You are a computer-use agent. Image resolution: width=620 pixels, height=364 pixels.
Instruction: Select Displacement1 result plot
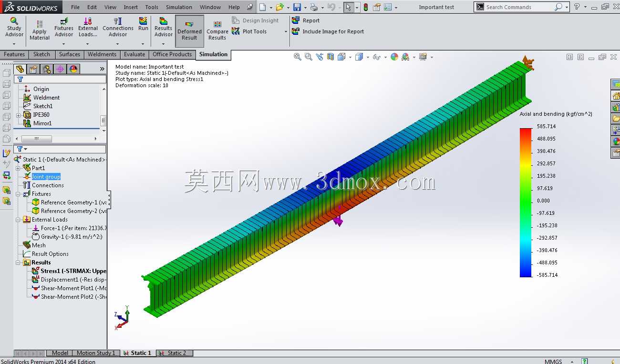click(69, 280)
